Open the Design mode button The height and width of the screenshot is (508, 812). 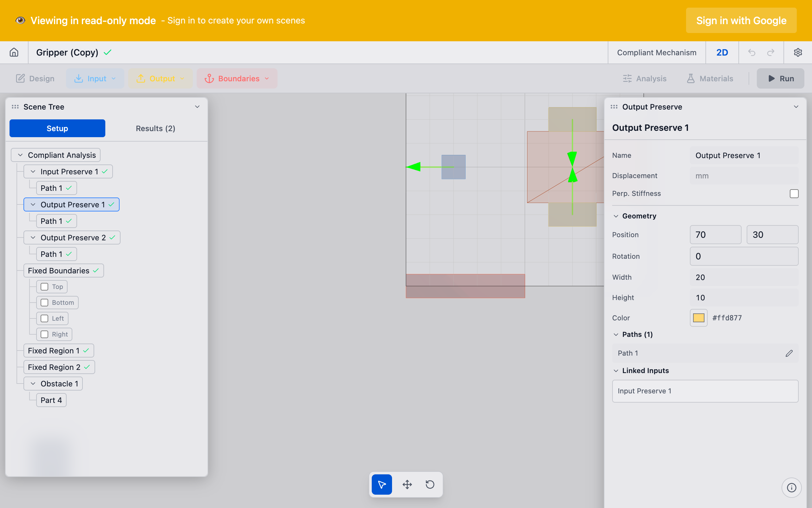(x=35, y=79)
